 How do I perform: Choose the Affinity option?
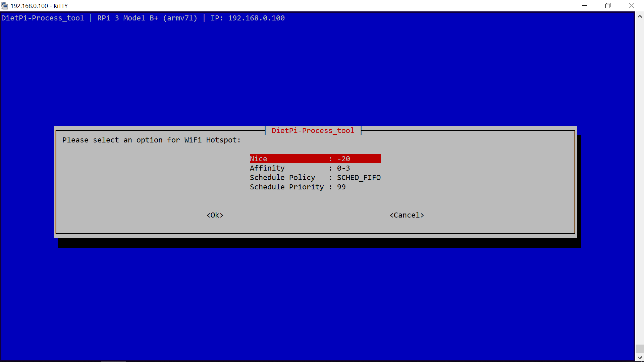267,168
